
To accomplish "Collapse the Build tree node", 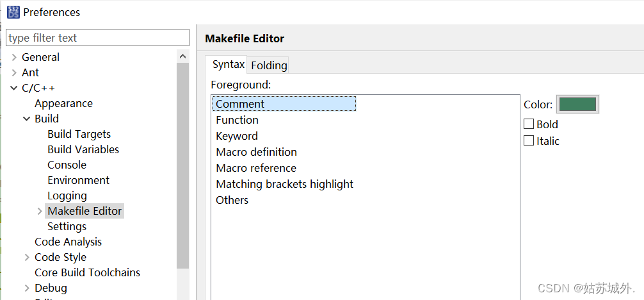I will [x=27, y=119].
